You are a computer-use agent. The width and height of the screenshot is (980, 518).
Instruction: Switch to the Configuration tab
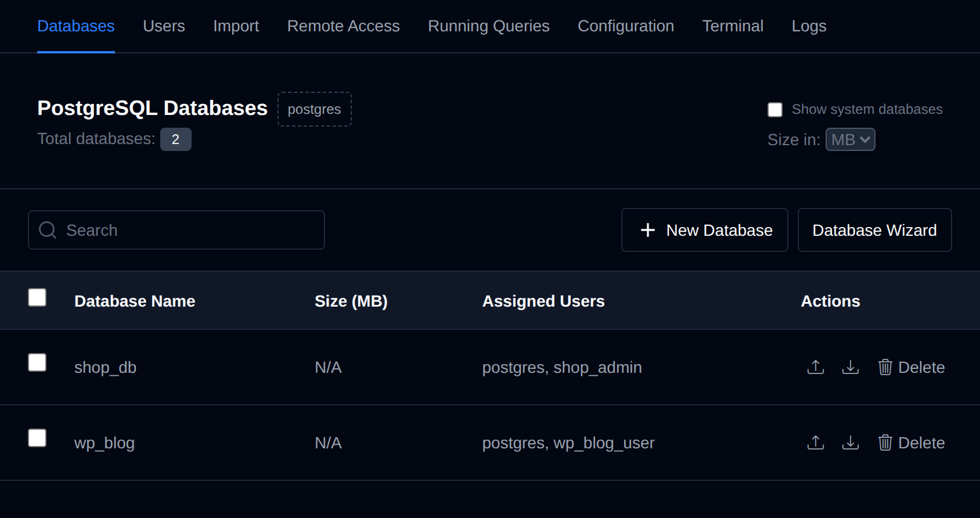[x=626, y=26]
